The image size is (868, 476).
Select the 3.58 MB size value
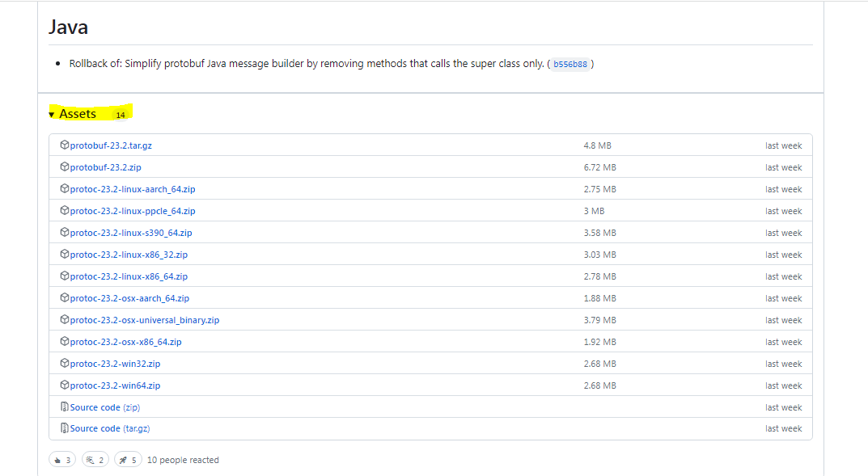(599, 233)
